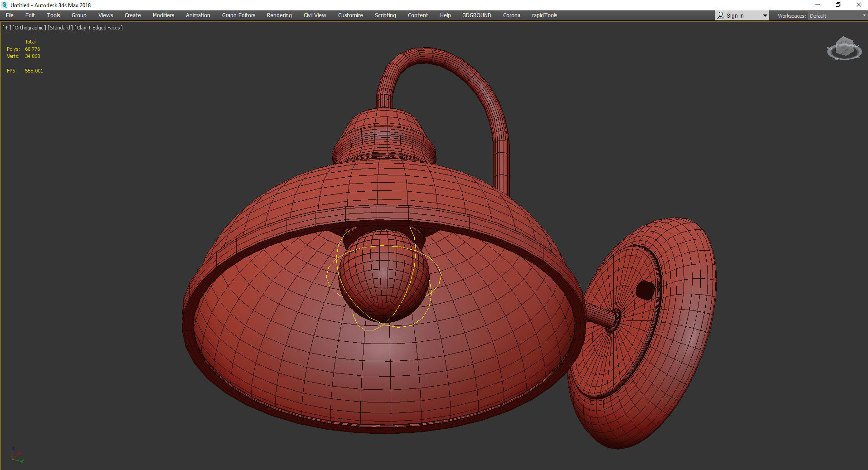Click the Sign In button
Image resolution: width=868 pixels, height=470 pixels.
click(735, 15)
